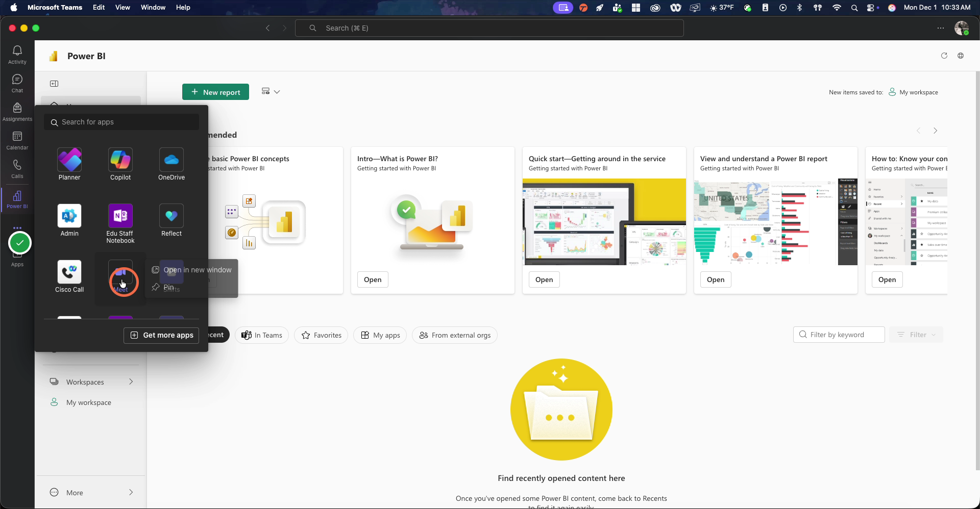Open View and understand a report card
Image resolution: width=980 pixels, height=509 pixels.
click(x=716, y=279)
